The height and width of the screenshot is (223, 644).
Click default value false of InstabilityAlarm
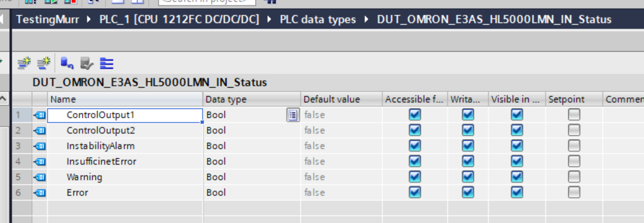[x=315, y=146]
